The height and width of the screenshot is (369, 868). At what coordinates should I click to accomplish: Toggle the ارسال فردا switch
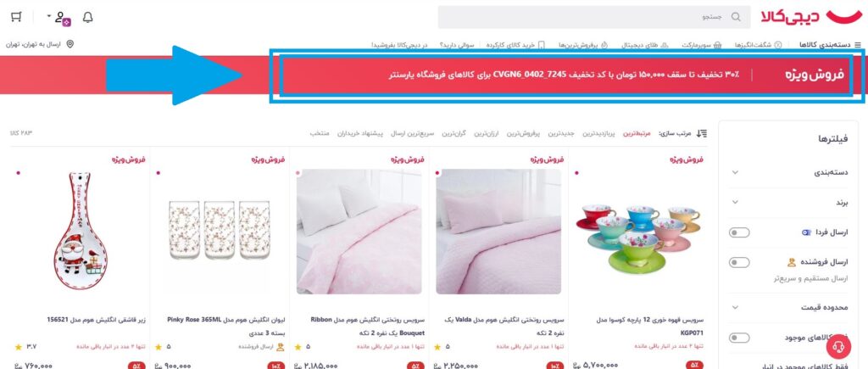coord(739,232)
